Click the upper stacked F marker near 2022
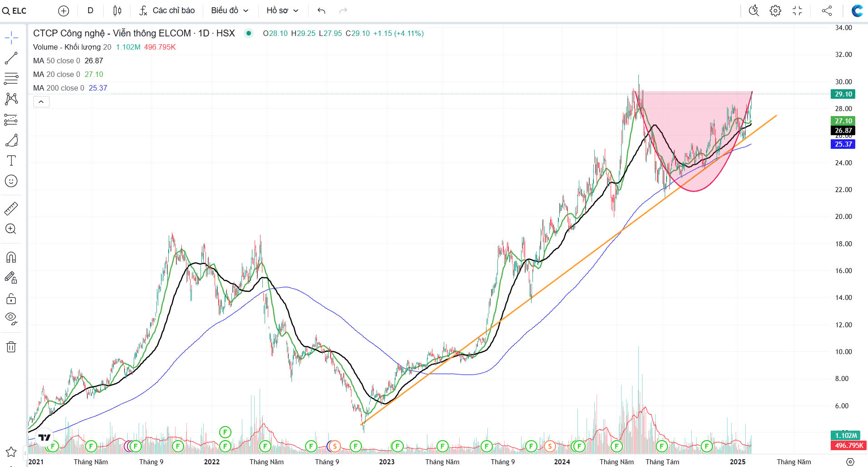The image size is (868, 467). click(x=225, y=432)
